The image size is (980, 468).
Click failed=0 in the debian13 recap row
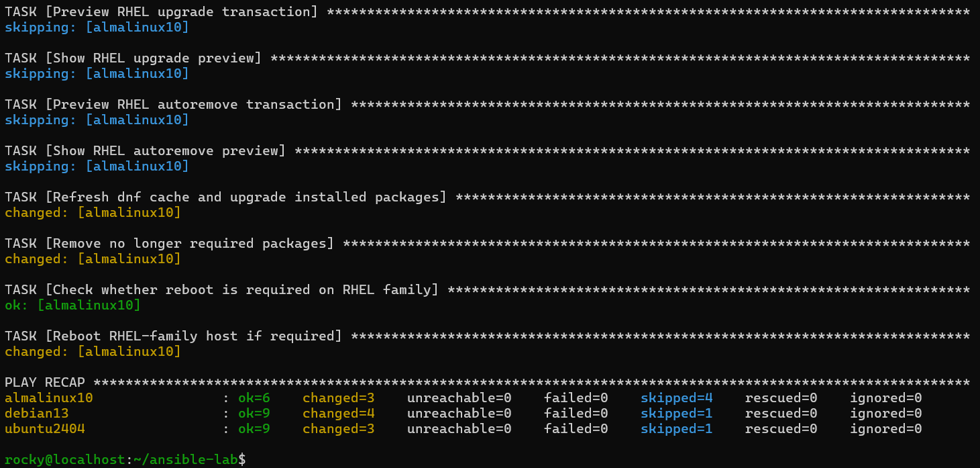576,414
